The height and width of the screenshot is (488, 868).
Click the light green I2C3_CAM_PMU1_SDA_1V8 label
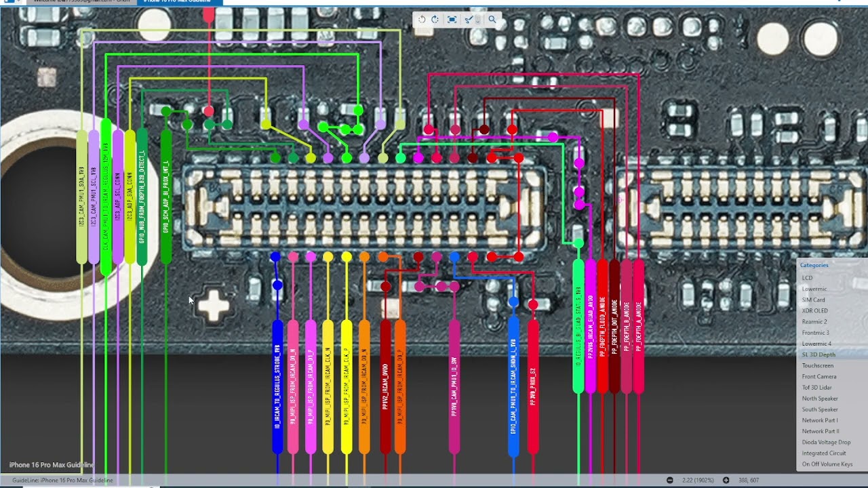81,197
